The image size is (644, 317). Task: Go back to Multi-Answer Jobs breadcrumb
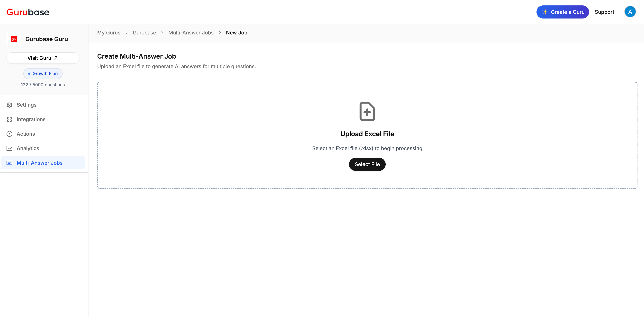191,33
